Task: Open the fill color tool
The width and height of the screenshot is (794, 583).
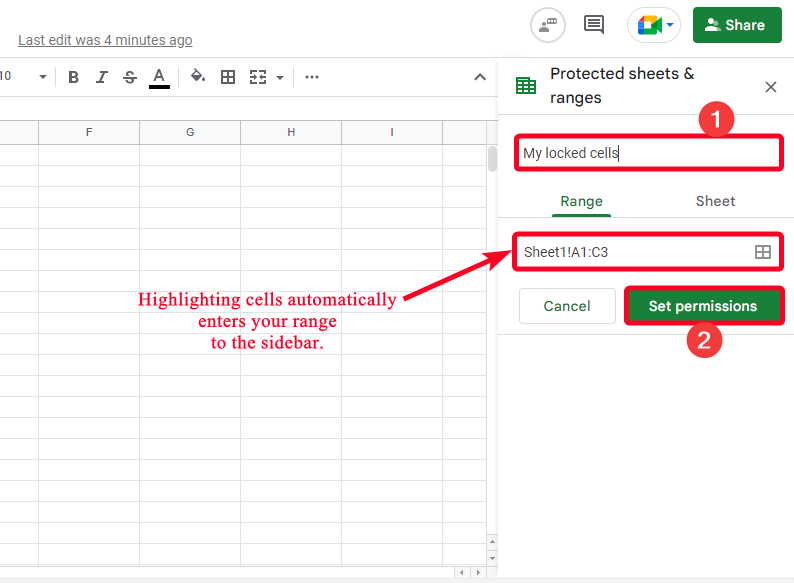Action: [197, 77]
